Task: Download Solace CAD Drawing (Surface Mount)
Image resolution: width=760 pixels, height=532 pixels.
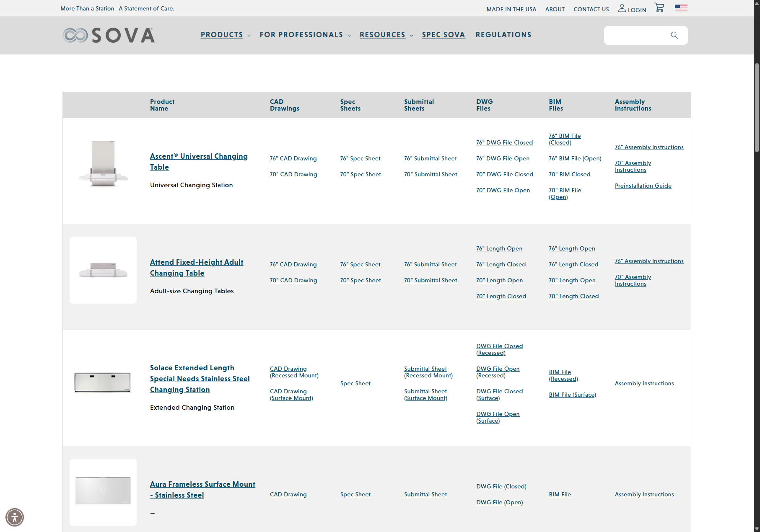Action: [x=292, y=395]
